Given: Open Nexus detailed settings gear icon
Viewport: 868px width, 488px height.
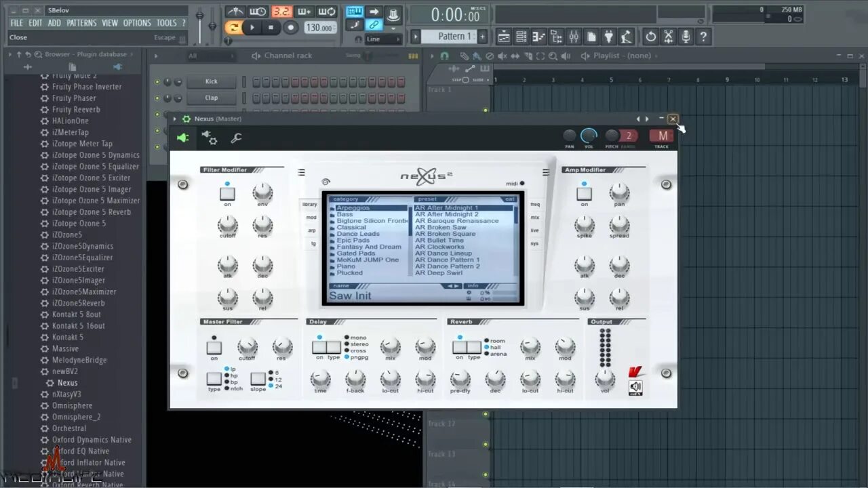Looking at the screenshot, I should point(210,138).
